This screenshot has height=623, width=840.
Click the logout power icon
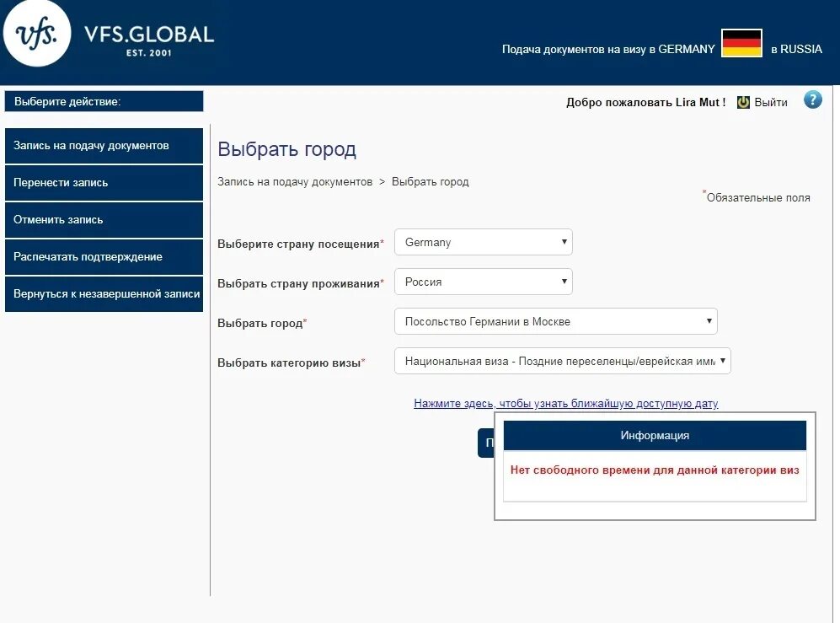point(743,102)
